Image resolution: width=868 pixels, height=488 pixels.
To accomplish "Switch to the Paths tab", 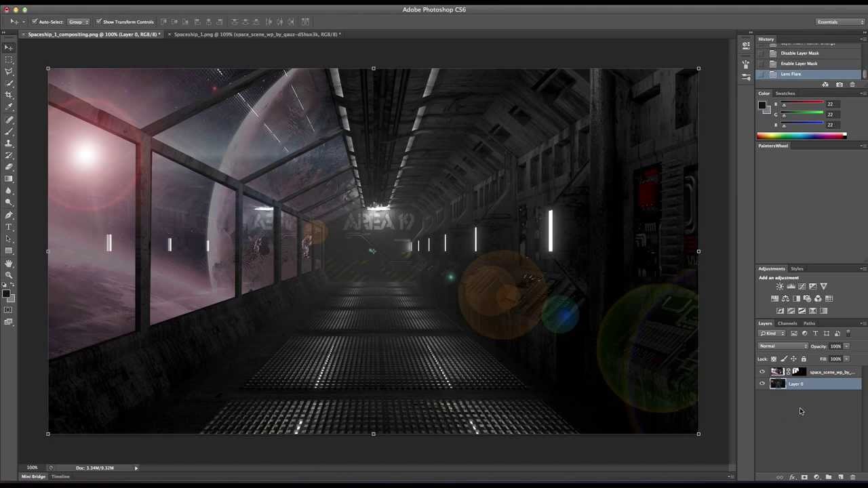I will coord(809,323).
